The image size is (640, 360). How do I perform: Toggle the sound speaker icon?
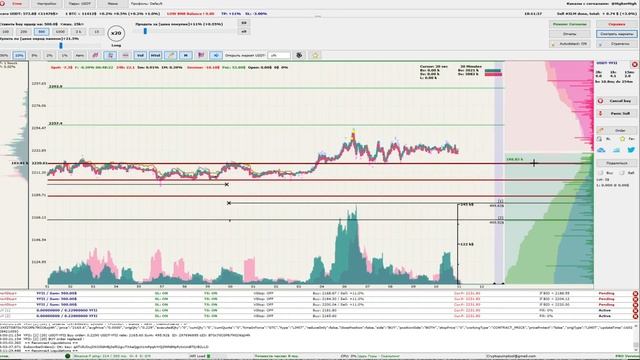pos(216,55)
